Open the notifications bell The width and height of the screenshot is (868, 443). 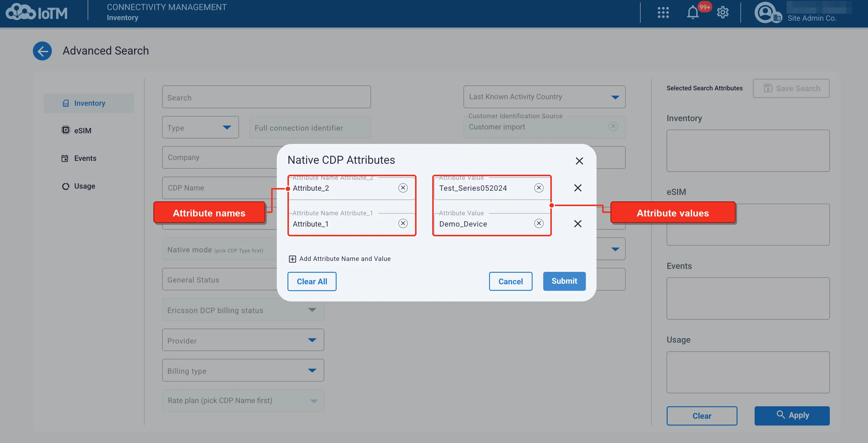pos(693,13)
